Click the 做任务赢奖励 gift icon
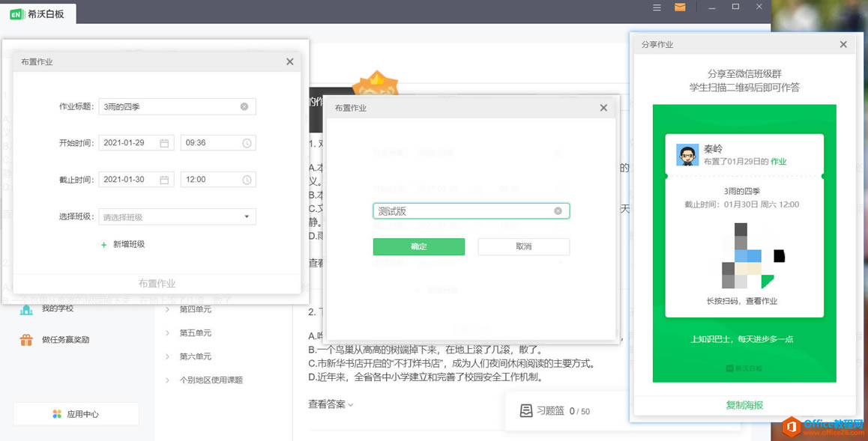 point(26,340)
